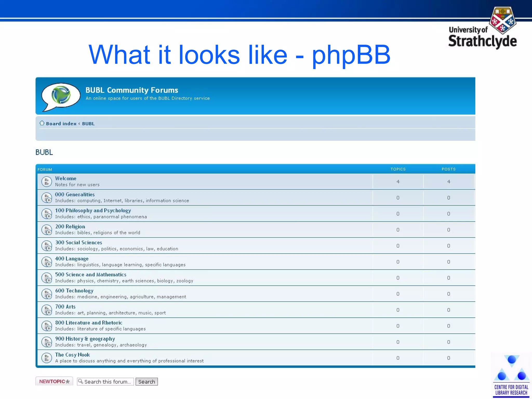Image resolution: width=532 pixels, height=399 pixels.
Task: Open the Welcome forum
Action: [65, 178]
